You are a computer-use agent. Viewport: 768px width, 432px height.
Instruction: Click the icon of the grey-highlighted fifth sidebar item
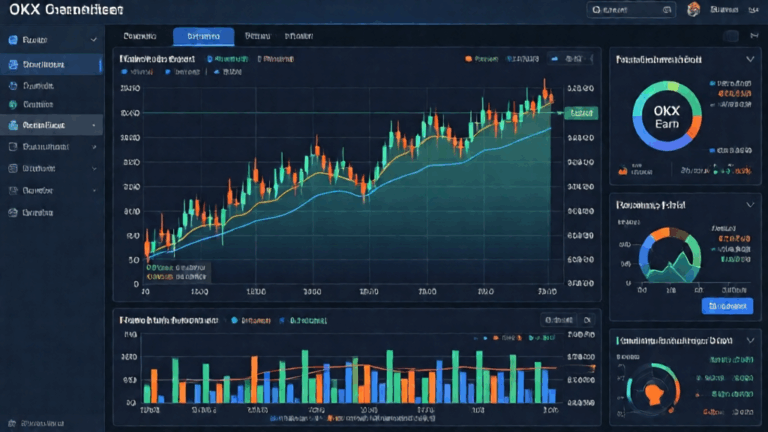point(13,125)
